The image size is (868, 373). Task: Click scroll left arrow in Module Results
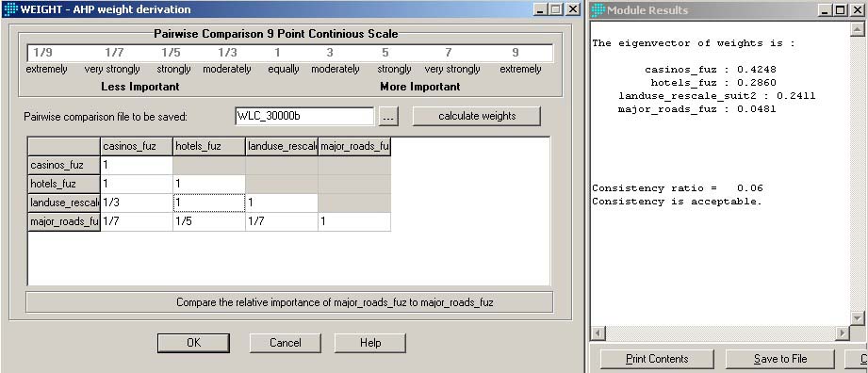pyautogui.click(x=598, y=333)
